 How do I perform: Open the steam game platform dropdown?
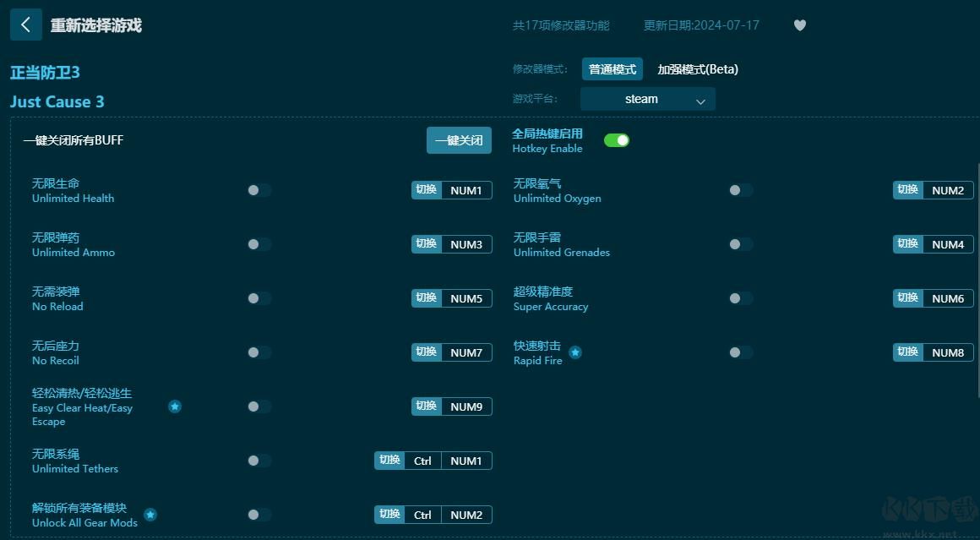pos(647,99)
